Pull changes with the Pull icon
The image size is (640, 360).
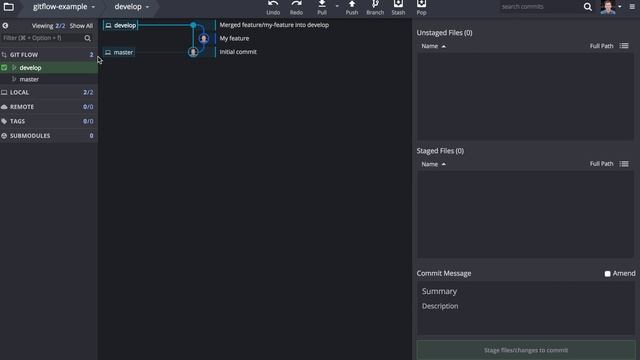[322, 4]
